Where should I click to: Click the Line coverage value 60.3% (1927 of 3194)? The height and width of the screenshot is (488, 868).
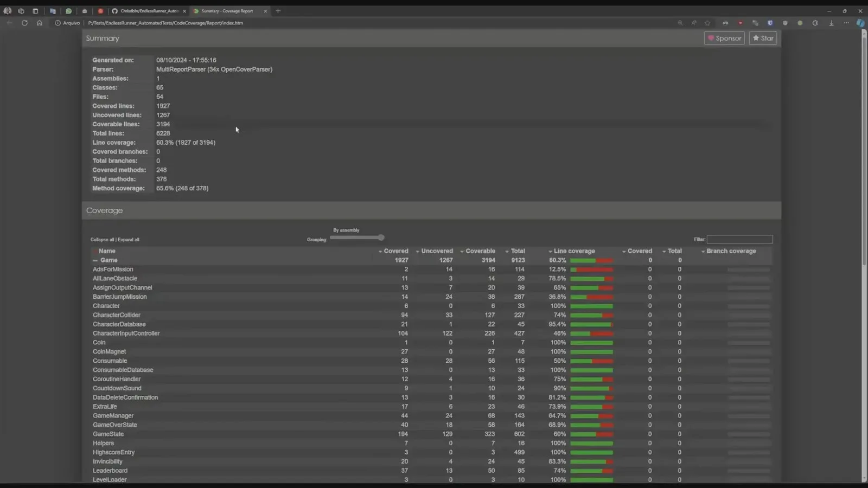tap(186, 143)
